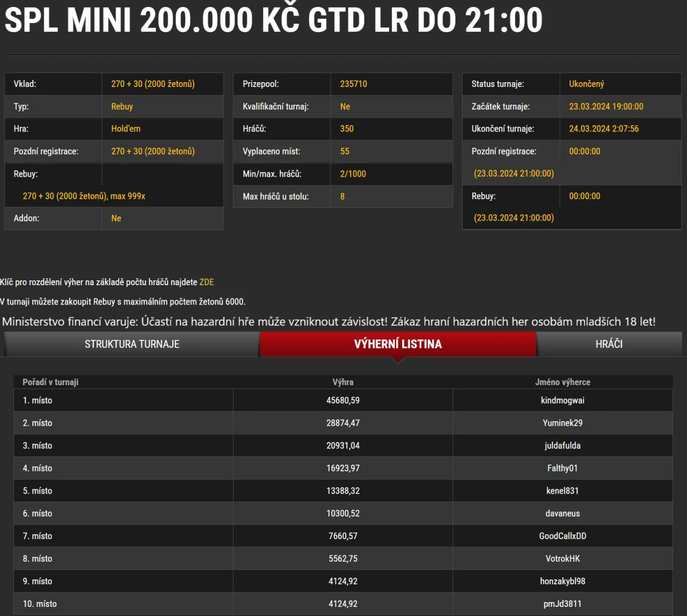Image resolution: width=687 pixels, height=616 pixels.
Task: Select winner Falthy01
Action: 562,468
